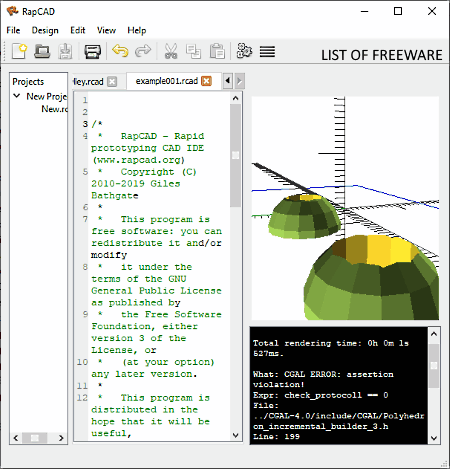Collapse the New Project tree node
Viewport: 450px width, 469px height.
[x=17, y=96]
